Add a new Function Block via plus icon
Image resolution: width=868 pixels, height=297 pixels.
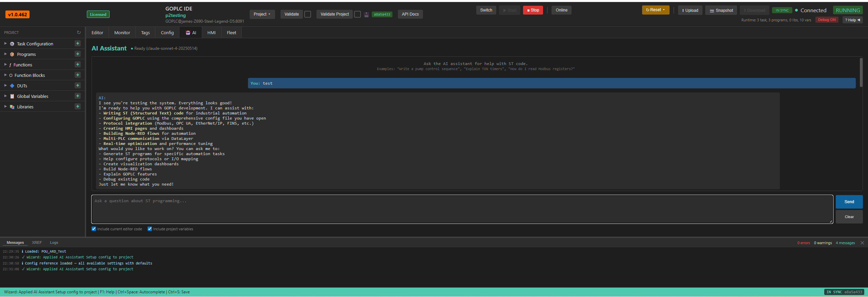(x=78, y=75)
